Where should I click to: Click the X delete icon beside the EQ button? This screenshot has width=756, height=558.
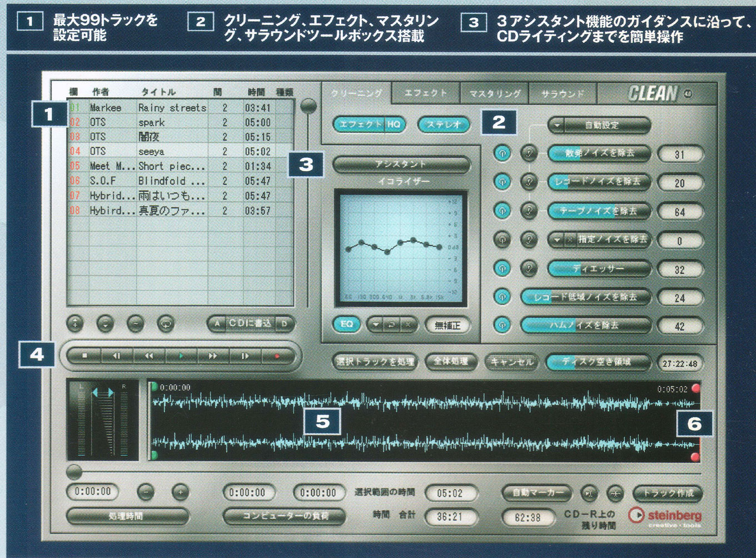coord(407,325)
